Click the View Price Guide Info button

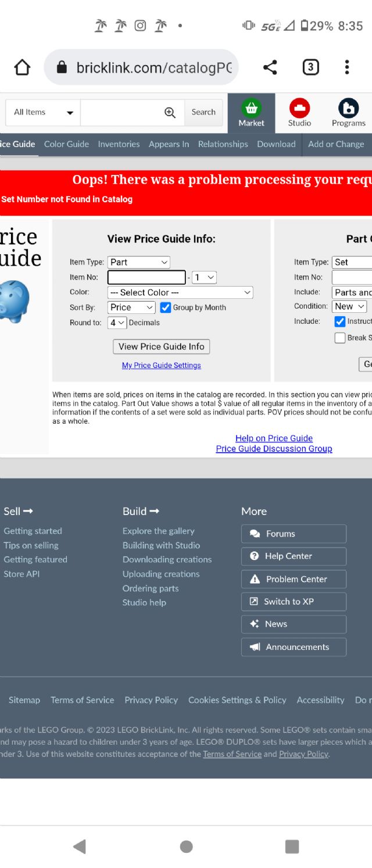click(161, 347)
